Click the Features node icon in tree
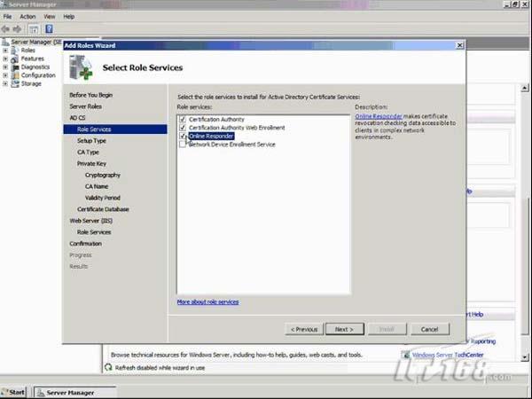The height and width of the screenshot is (399, 532). 15,59
